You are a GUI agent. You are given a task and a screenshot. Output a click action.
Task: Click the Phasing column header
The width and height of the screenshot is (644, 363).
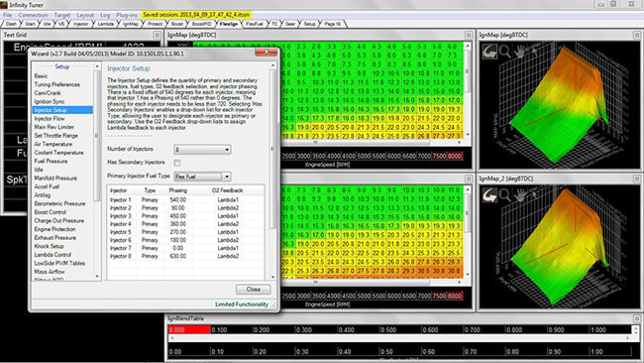[x=177, y=190]
